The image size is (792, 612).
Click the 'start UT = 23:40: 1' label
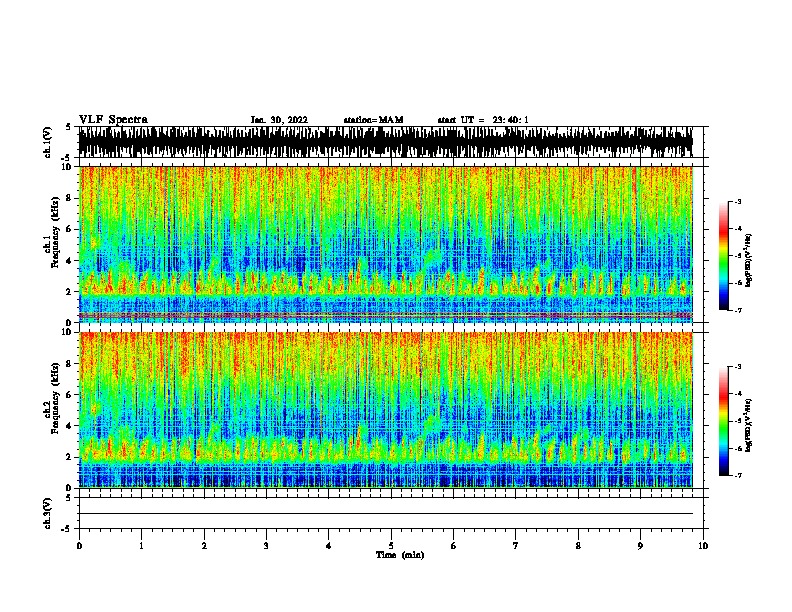483,120
